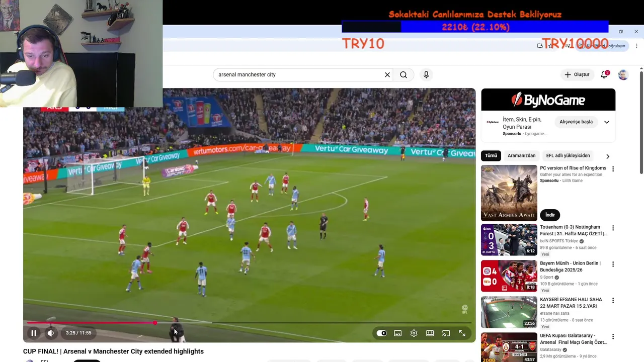644x362 pixels.
Task: Open options for Bayern Münih video
Action: click(x=613, y=264)
